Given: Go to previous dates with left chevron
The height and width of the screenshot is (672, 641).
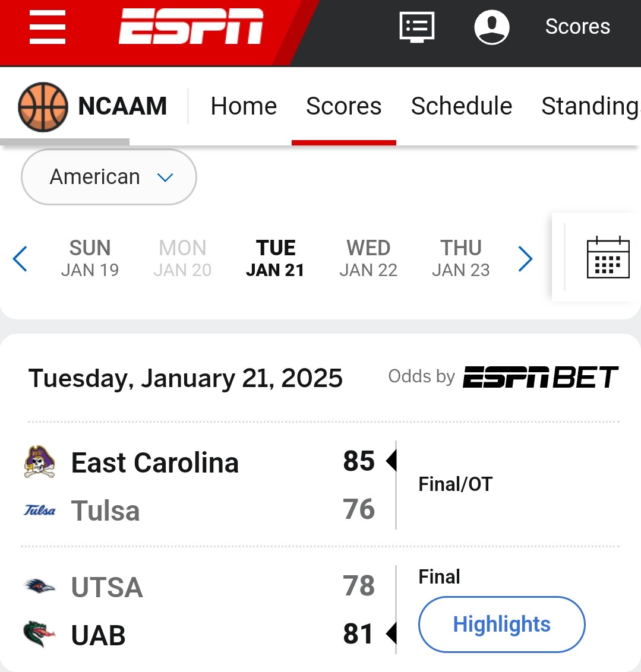Looking at the screenshot, I should click(20, 258).
